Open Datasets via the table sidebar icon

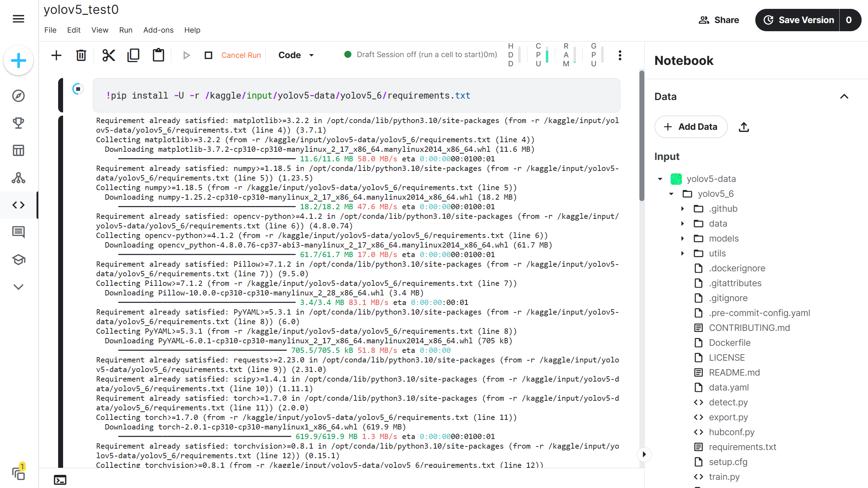click(x=18, y=150)
